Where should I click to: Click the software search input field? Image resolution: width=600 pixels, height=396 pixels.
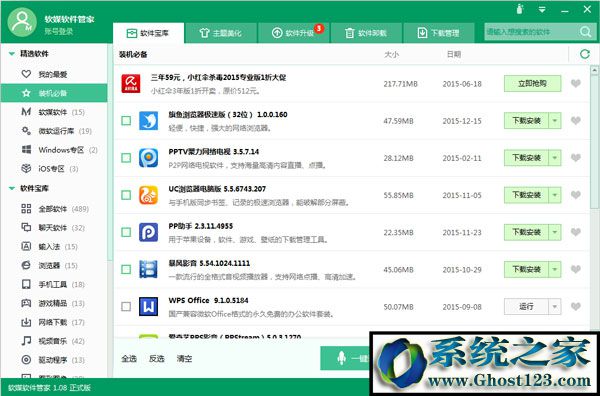pos(531,32)
